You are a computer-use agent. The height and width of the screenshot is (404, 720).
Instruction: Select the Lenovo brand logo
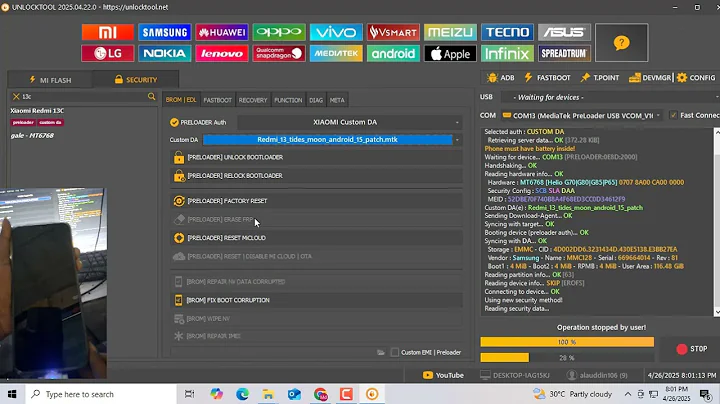(222, 53)
